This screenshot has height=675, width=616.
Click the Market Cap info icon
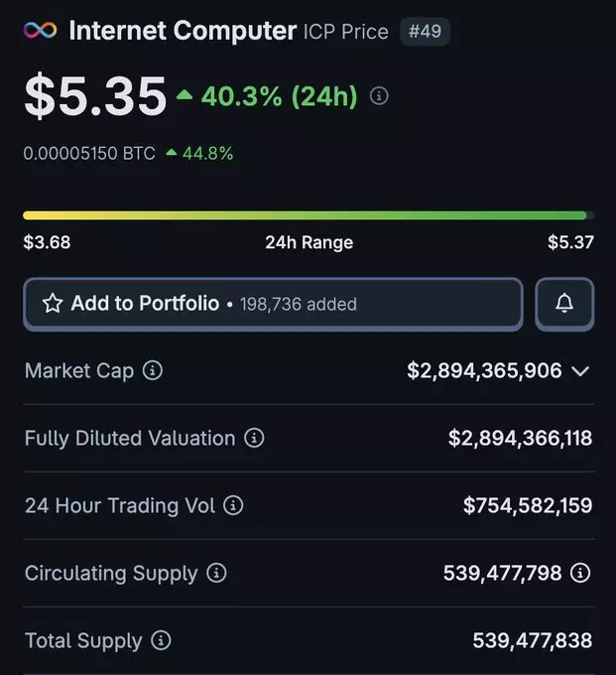(x=153, y=371)
